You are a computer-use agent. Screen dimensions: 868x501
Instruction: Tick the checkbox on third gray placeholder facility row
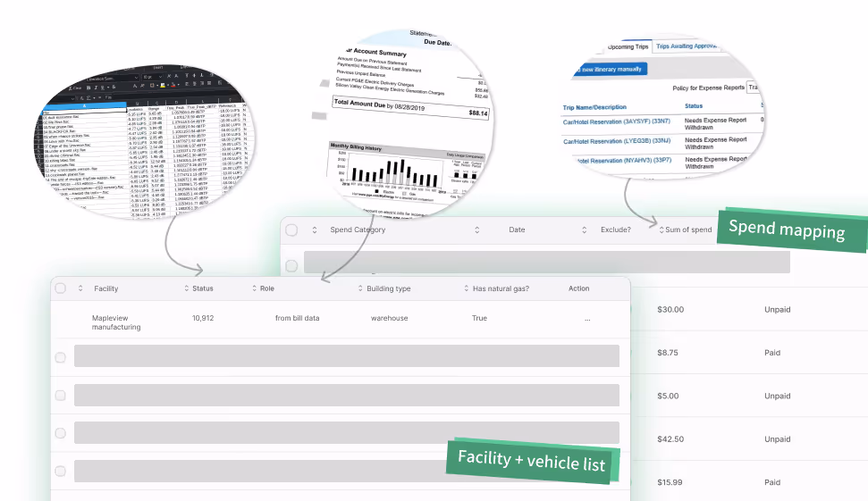coord(60,433)
